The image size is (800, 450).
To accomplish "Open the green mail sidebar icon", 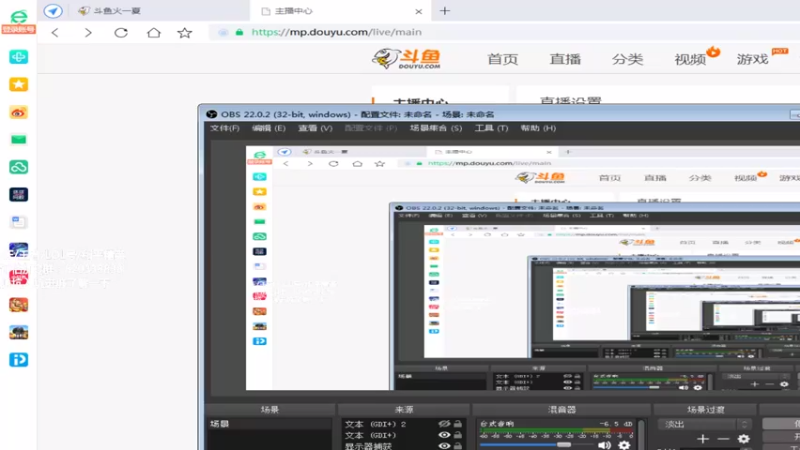I will click(x=18, y=139).
